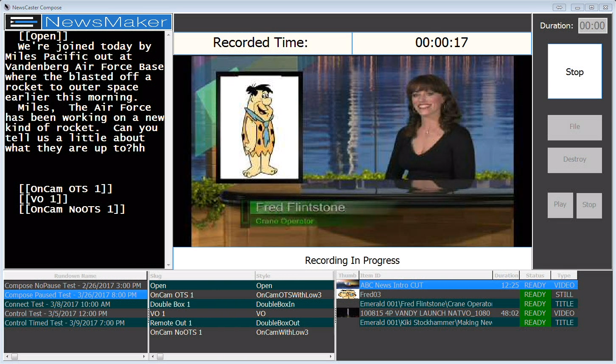The height and width of the screenshot is (364, 616).
Task: Select Control Timed Test rundown
Action: tap(76, 323)
